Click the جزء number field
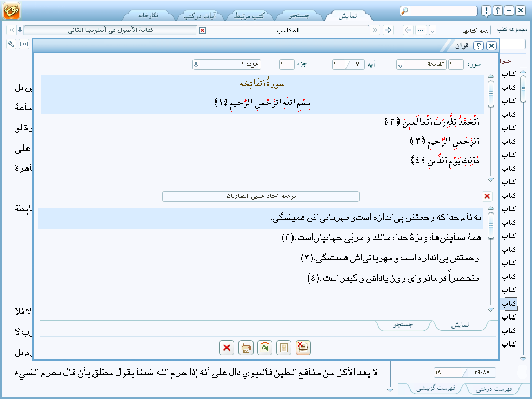This screenshot has height=399, width=532. (x=286, y=64)
